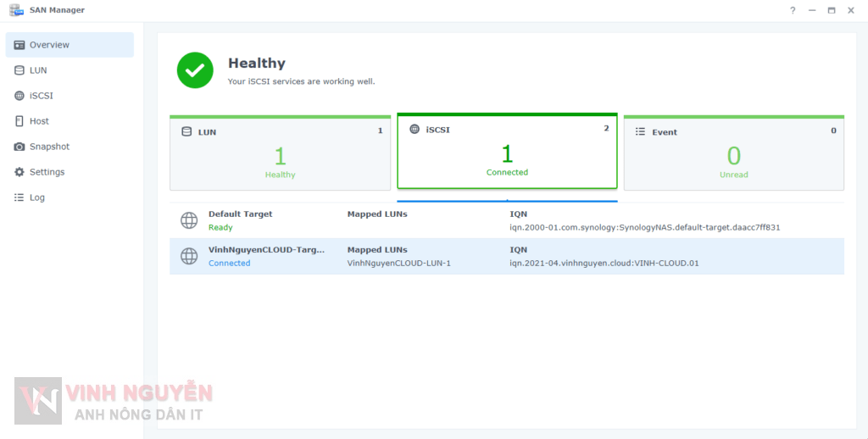Click the Snapshot camera icon in sidebar

tap(19, 147)
